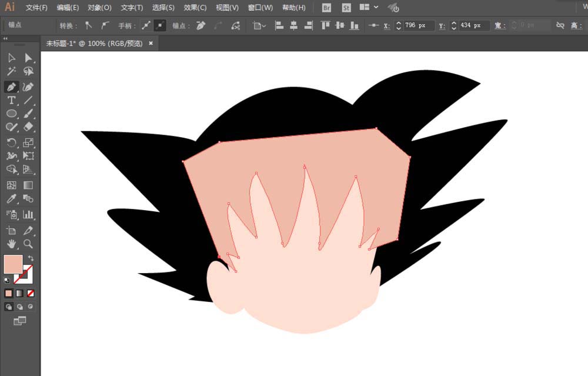The image size is (588, 376).
Task: Align anchors horizontally left
Action: [x=279, y=25]
